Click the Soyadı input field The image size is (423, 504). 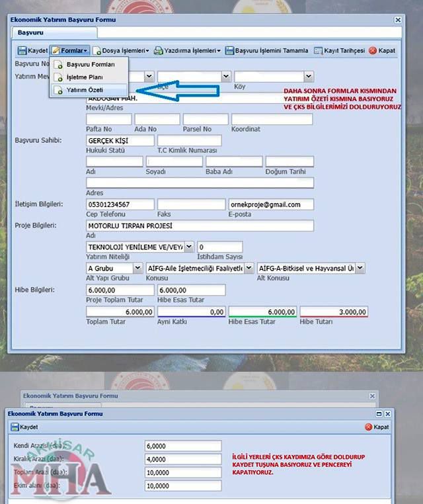point(174,161)
